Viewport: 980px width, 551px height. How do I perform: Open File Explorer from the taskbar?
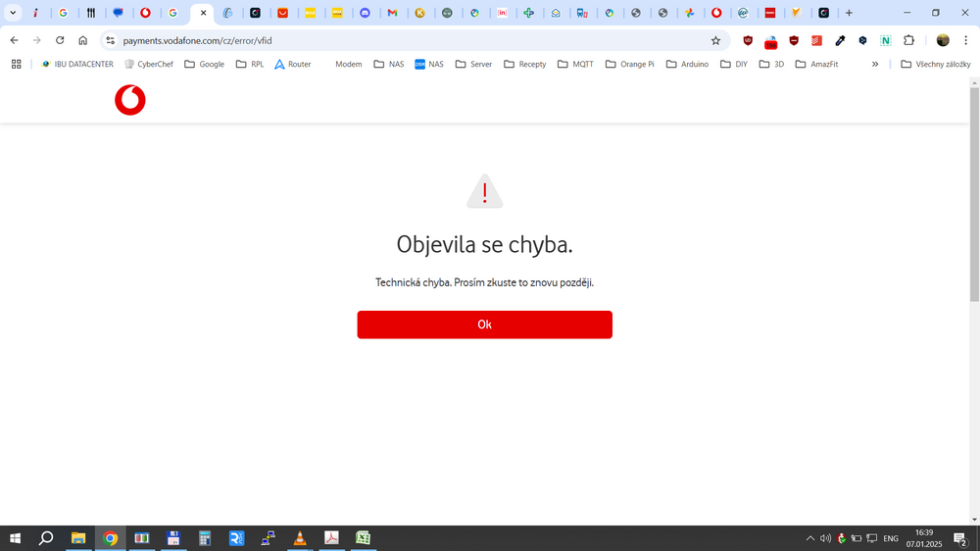tap(78, 538)
